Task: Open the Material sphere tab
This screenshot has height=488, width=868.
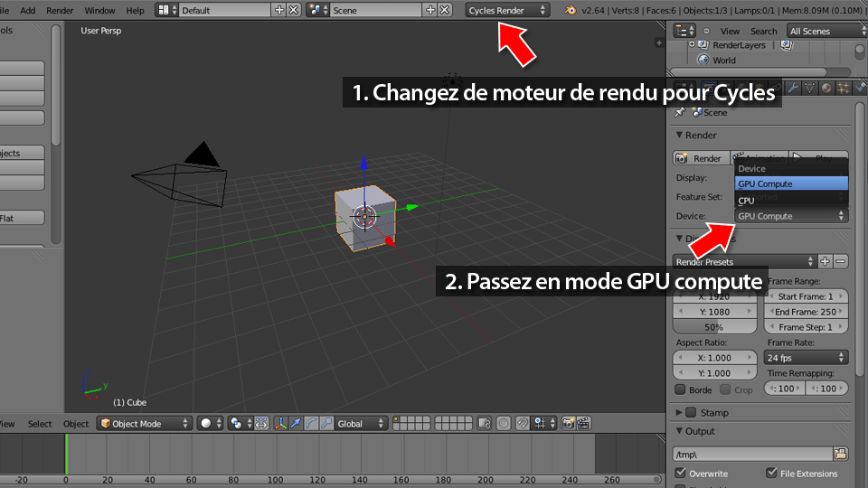Action: click(826, 88)
